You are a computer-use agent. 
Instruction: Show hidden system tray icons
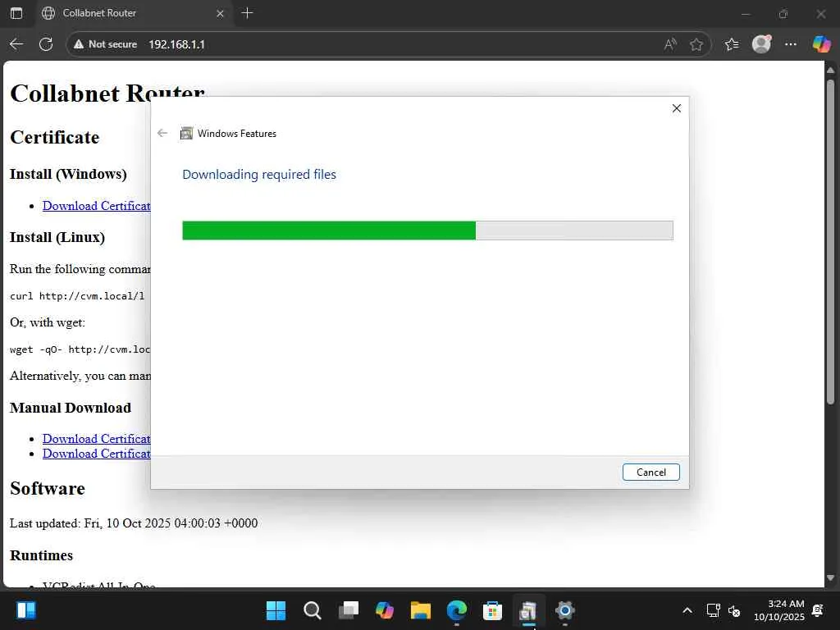[x=687, y=610]
